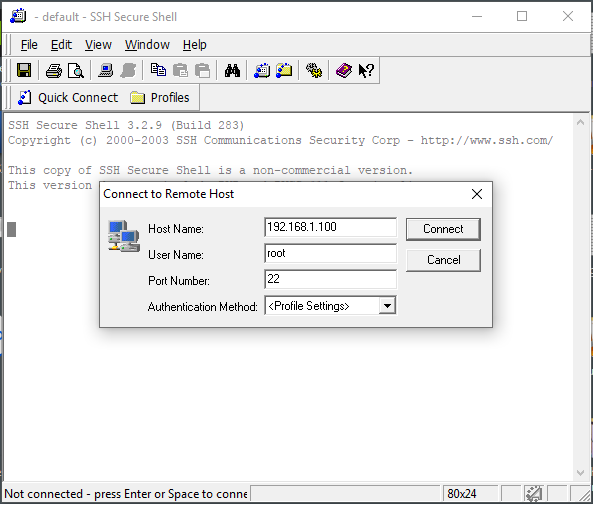
Task: Click the SSH application icon in the title bar
Action: point(18,16)
